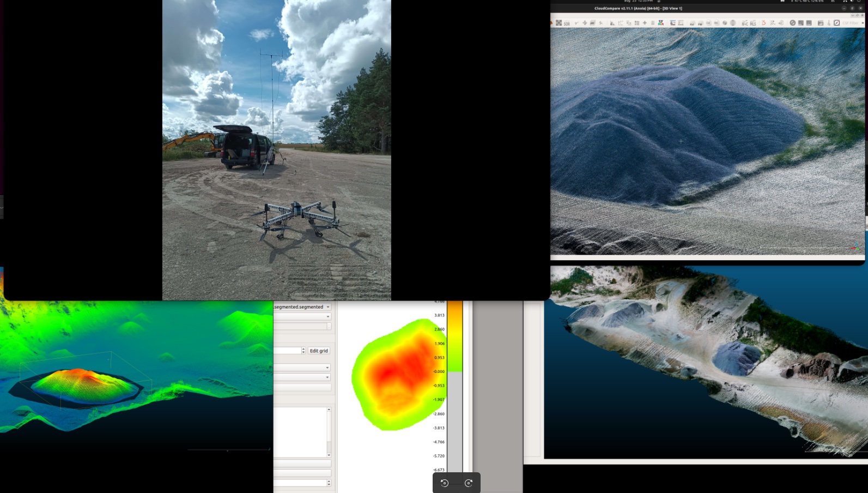This screenshot has width=868, height=493.
Task: Click the -0.000 color scale label
Action: click(439, 371)
